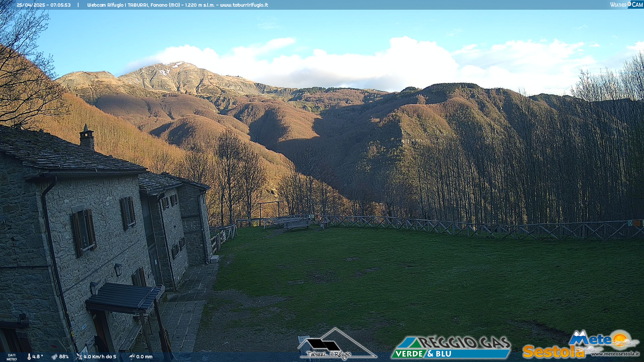Select the '1.220 m s.l.m.' altitude text
The width and height of the screenshot is (644, 362).
tap(200, 5)
